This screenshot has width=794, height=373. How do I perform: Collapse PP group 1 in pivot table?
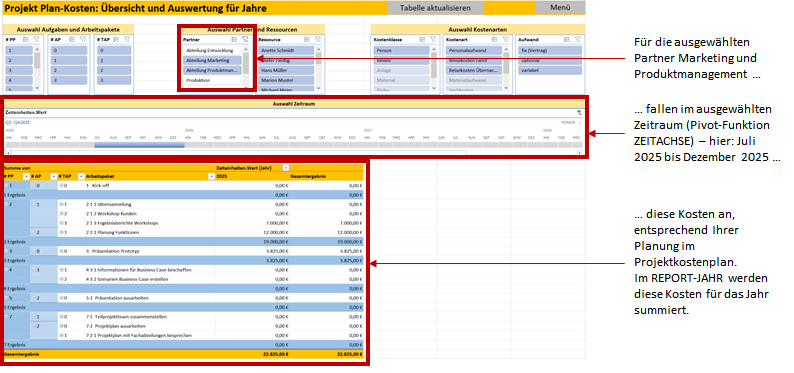coord(6,186)
